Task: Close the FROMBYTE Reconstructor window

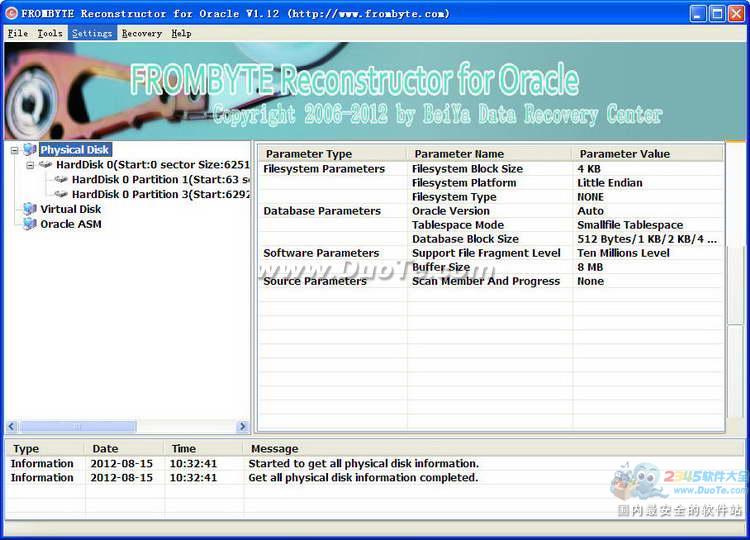Action: (736, 13)
